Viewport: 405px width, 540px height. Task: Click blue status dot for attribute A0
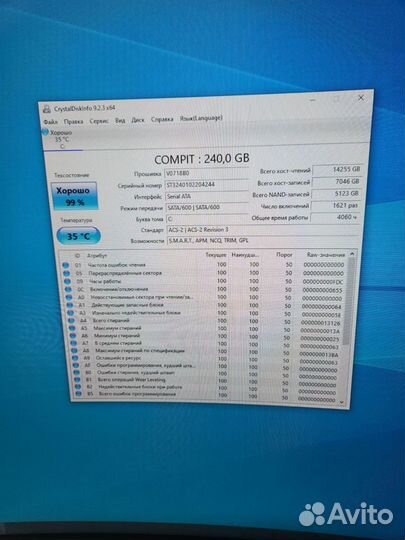(x=69, y=297)
